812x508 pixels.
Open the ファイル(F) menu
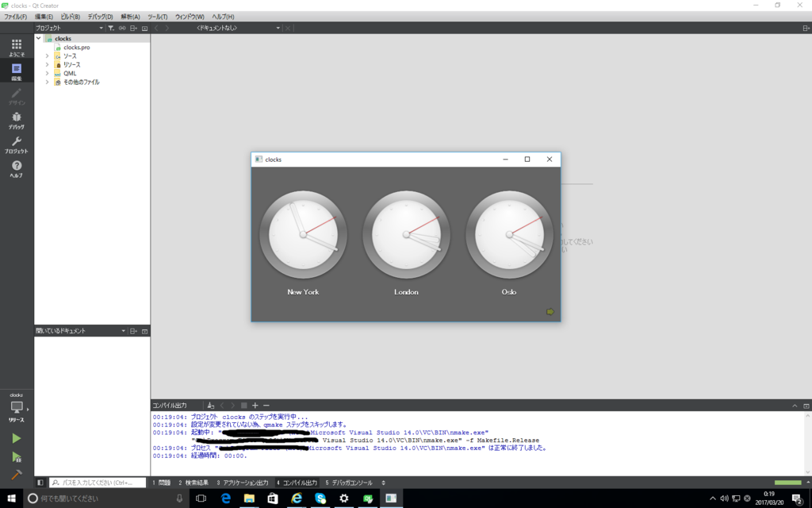coord(16,17)
